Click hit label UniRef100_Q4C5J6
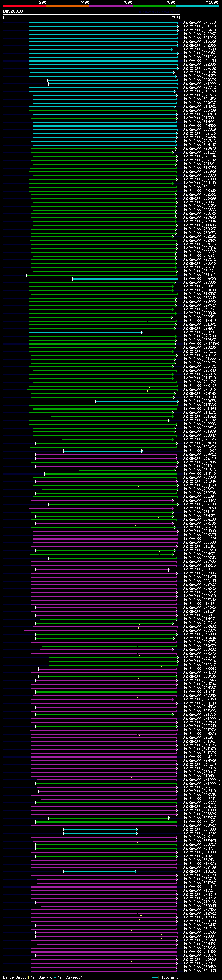Viewport: 222px width, 980px height. (x=199, y=95)
